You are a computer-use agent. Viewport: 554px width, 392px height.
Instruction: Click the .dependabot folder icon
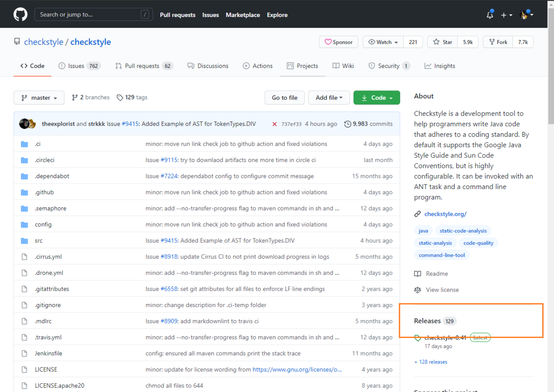coord(24,176)
